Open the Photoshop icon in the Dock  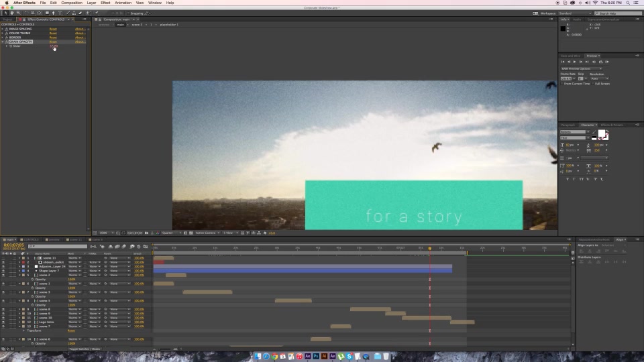pos(316,356)
